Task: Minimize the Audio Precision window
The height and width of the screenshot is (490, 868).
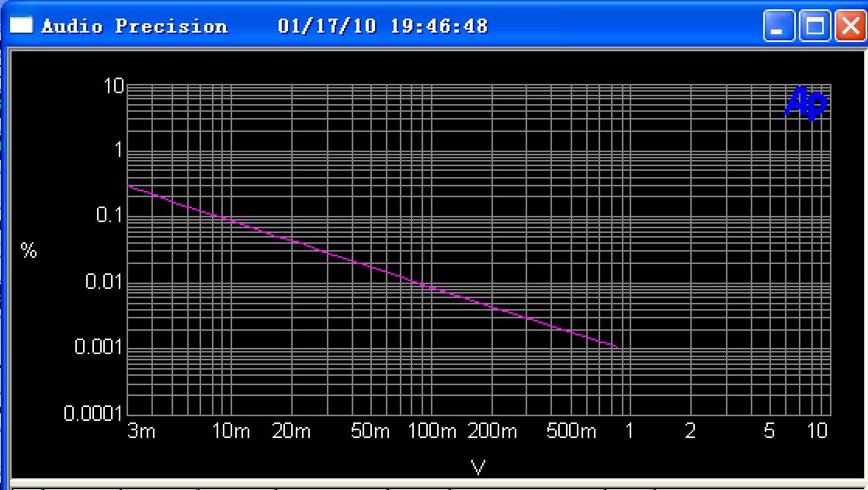Action: [x=778, y=26]
